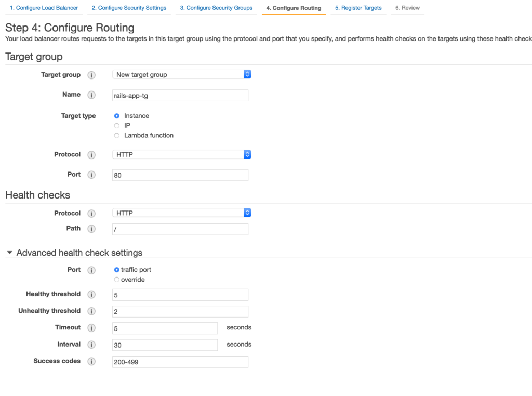This screenshot has height=396, width=532.
Task: Select Lambda function target type
Action: (117, 136)
